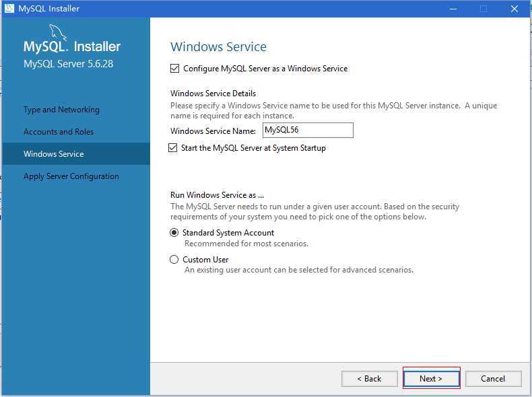Image resolution: width=532 pixels, height=397 pixels.
Task: Click the Windows Service heading
Action: [218, 47]
